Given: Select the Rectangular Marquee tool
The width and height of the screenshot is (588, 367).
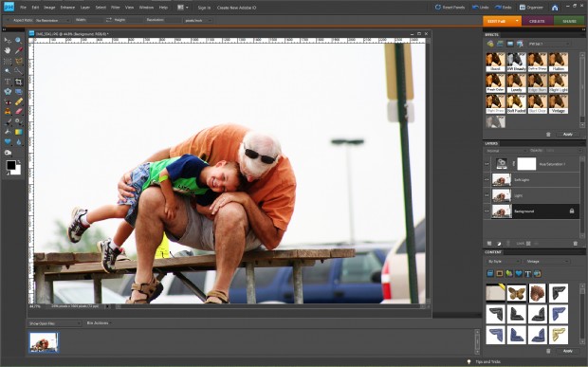Looking at the screenshot, I should tap(8, 61).
